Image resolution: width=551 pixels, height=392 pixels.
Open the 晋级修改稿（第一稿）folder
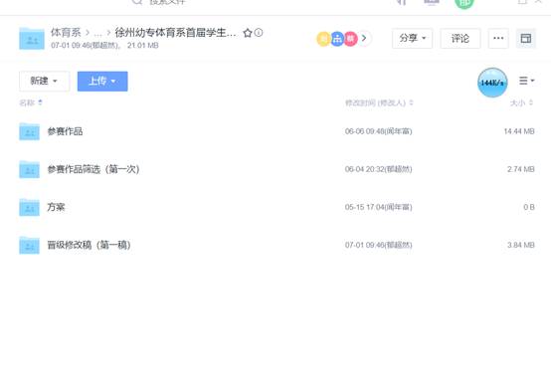tap(89, 245)
